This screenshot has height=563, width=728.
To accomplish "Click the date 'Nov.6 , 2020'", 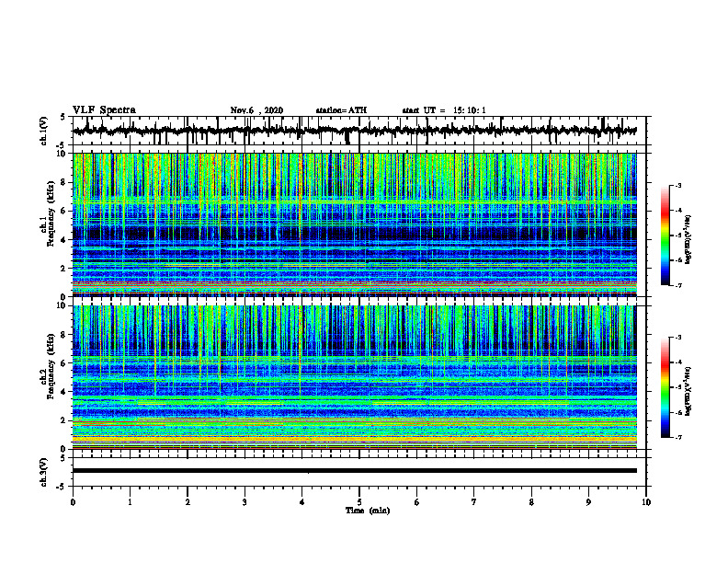I will click(x=256, y=110).
